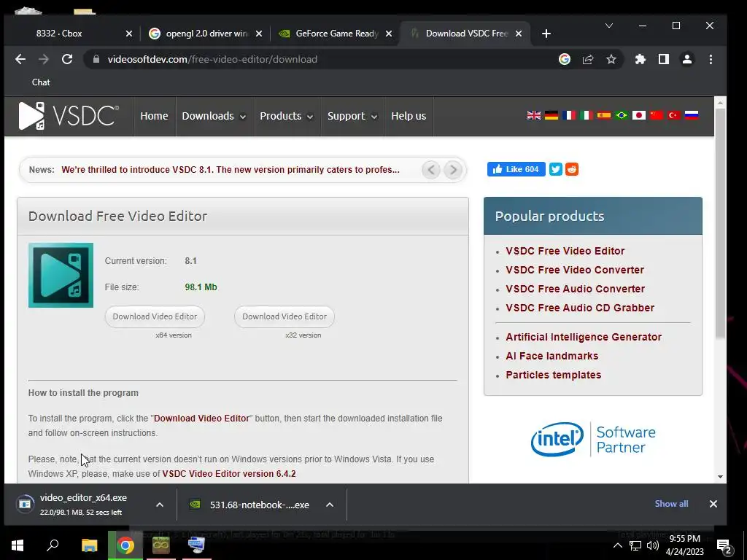
Task: Switch site language to Russian flag
Action: pyautogui.click(x=692, y=115)
